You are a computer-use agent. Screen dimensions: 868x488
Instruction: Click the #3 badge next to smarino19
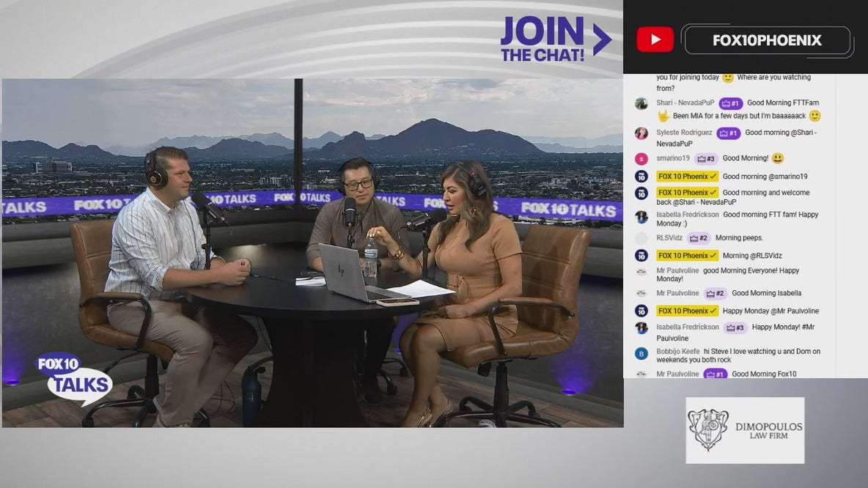click(x=706, y=158)
